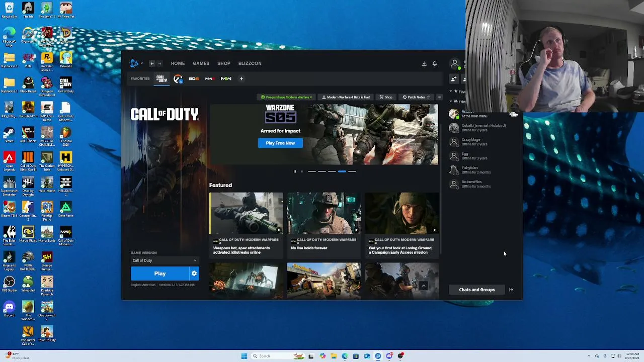Open the Call of Duty Shop button
644x362 pixels.
[x=386, y=97]
